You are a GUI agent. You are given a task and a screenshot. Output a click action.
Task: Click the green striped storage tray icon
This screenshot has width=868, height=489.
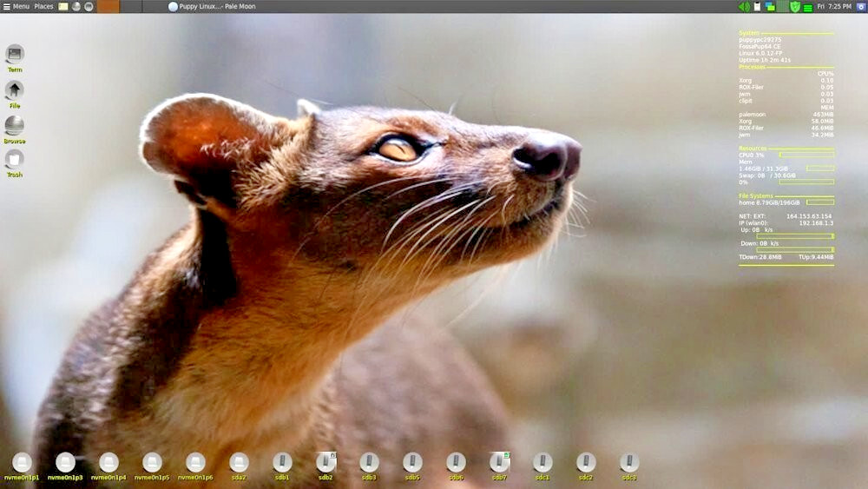(807, 8)
